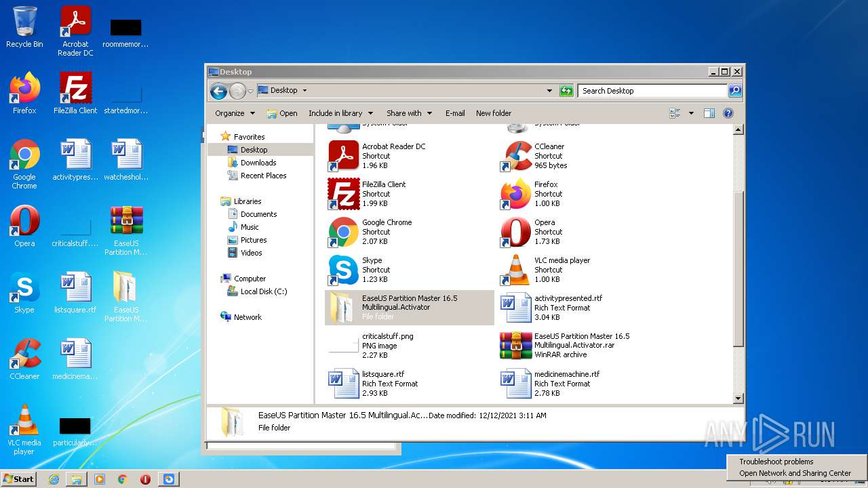The width and height of the screenshot is (868, 488).
Task: Open Acrobat Reader DC desktop shortcut
Action: pyautogui.click(x=75, y=30)
